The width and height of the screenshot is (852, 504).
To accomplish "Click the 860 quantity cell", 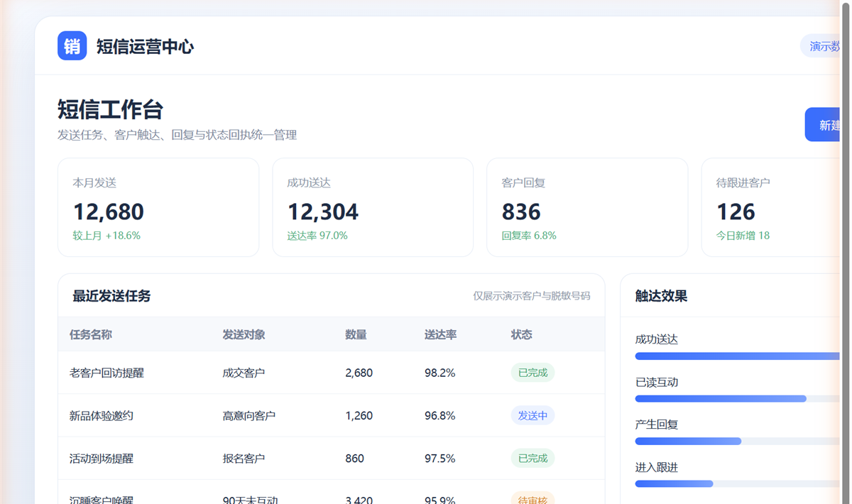I will (x=354, y=459).
